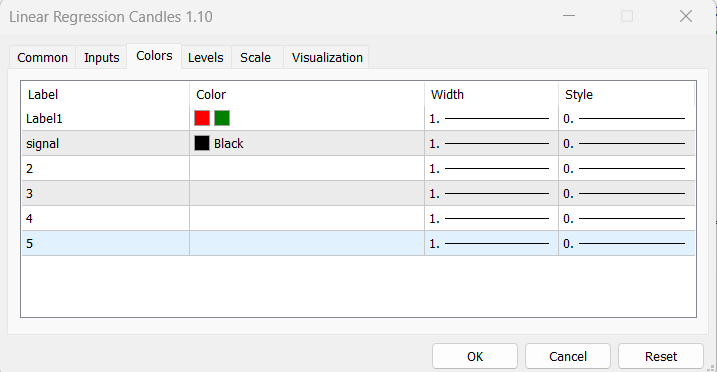This screenshot has width=717, height=372.
Task: Open style selector for Label1 row
Action: pyautogui.click(x=626, y=118)
